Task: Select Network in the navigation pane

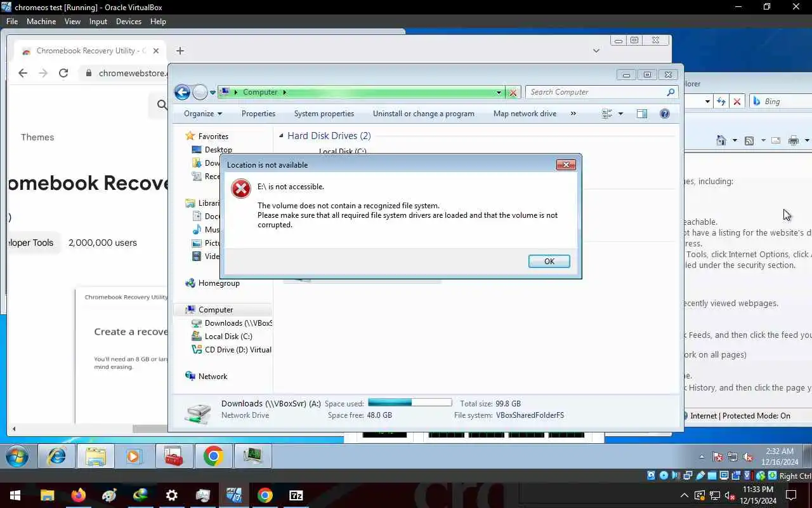Action: pos(206,377)
